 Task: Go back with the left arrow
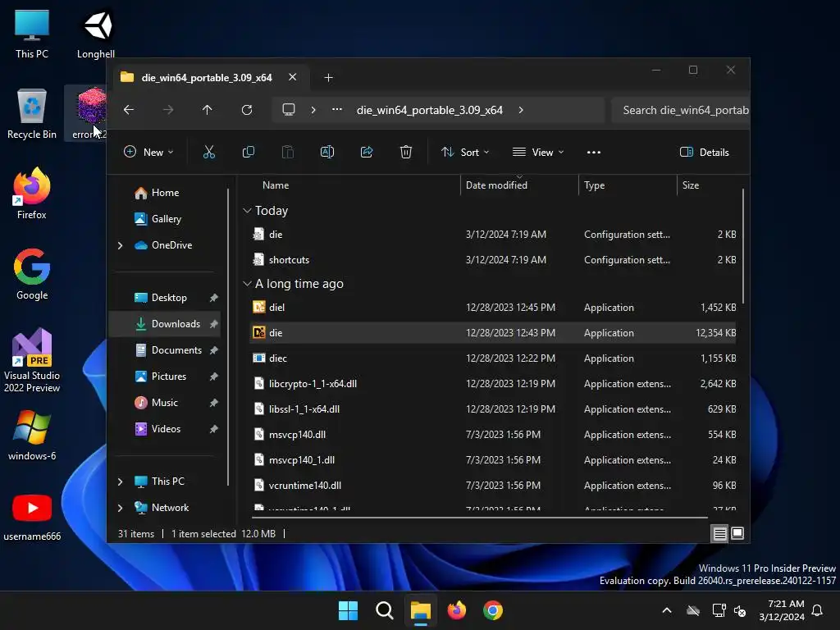point(129,110)
